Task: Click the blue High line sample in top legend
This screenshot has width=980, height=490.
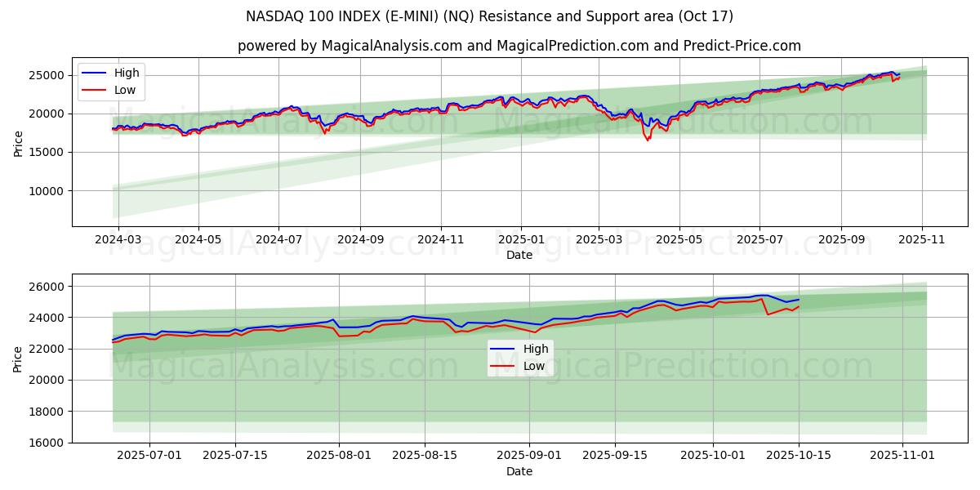Action: (x=95, y=73)
